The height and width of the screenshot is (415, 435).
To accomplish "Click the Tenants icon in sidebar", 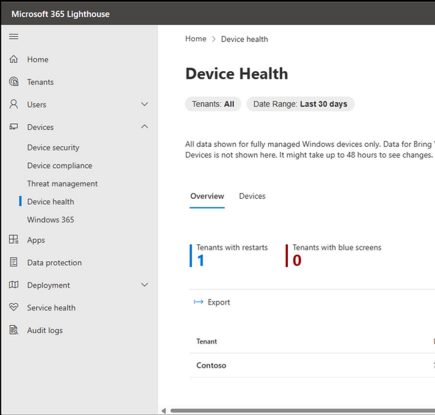I will pos(14,82).
